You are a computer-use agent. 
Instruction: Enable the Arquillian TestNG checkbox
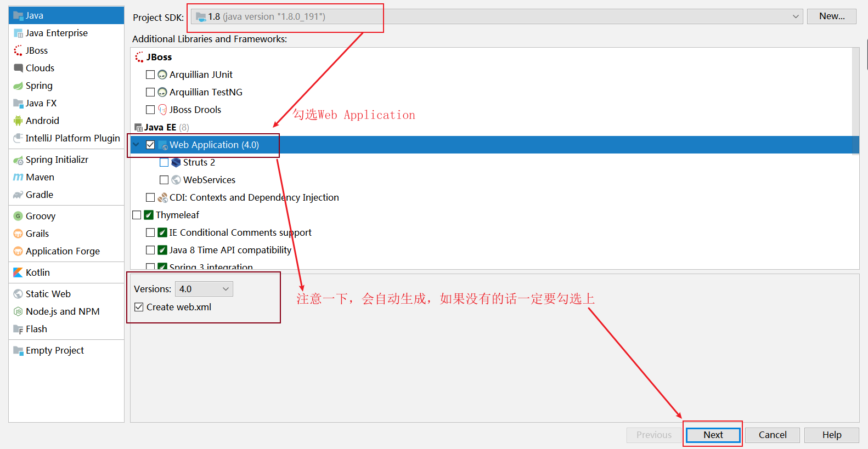click(x=150, y=92)
